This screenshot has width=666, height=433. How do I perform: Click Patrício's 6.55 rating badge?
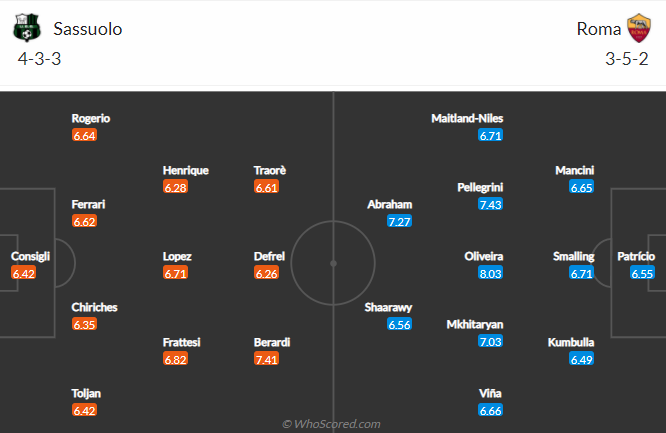(642, 274)
